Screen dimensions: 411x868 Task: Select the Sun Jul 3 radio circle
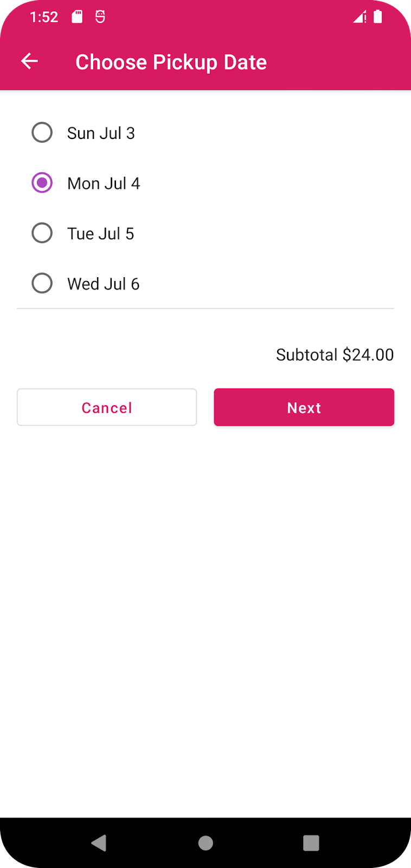[x=42, y=132]
